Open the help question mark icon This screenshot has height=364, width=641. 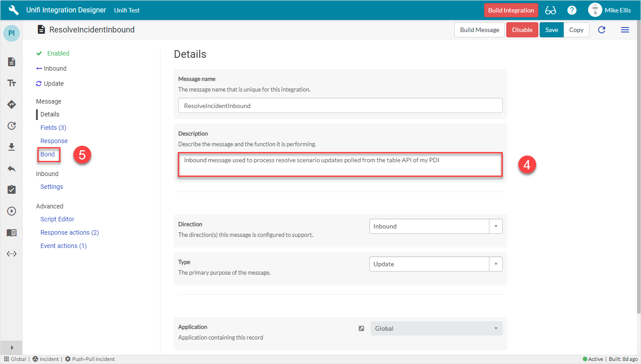pos(572,9)
